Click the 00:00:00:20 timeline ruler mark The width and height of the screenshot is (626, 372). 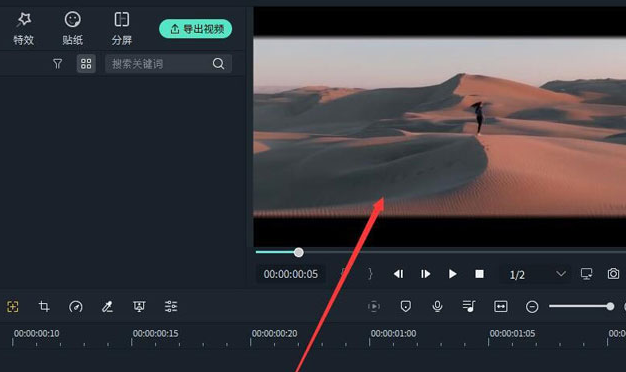pyautogui.click(x=274, y=333)
